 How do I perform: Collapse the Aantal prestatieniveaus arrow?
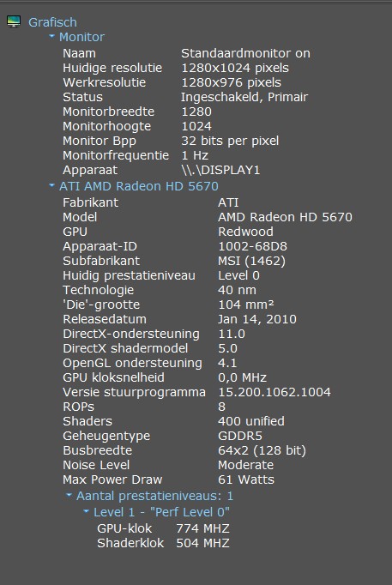point(69,495)
